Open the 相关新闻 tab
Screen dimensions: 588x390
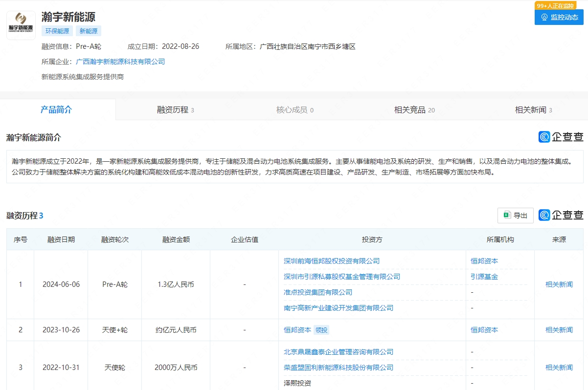(530, 109)
